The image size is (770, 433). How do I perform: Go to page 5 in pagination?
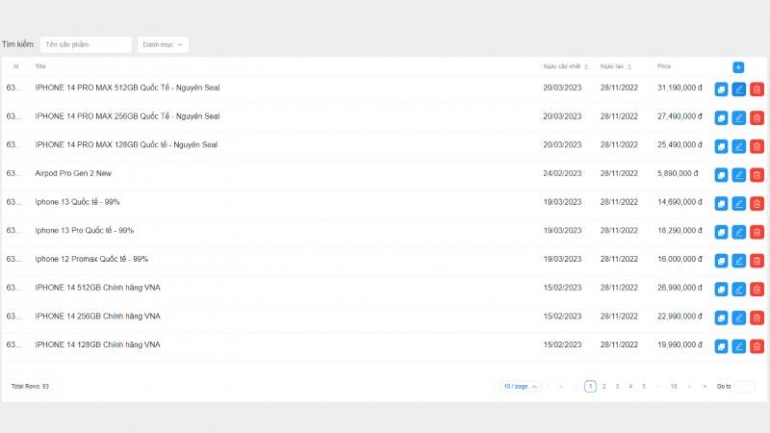[644, 386]
